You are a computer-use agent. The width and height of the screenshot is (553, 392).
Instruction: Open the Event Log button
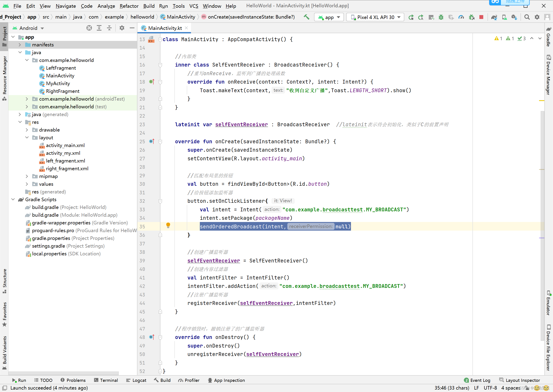tap(477, 380)
